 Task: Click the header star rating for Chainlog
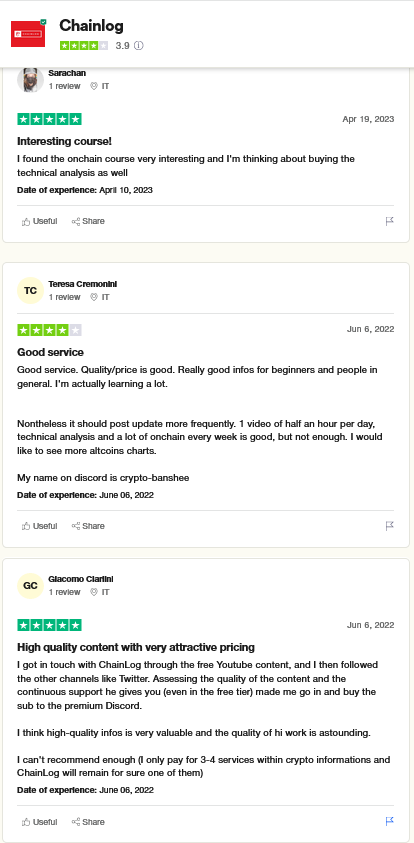pyautogui.click(x=84, y=46)
